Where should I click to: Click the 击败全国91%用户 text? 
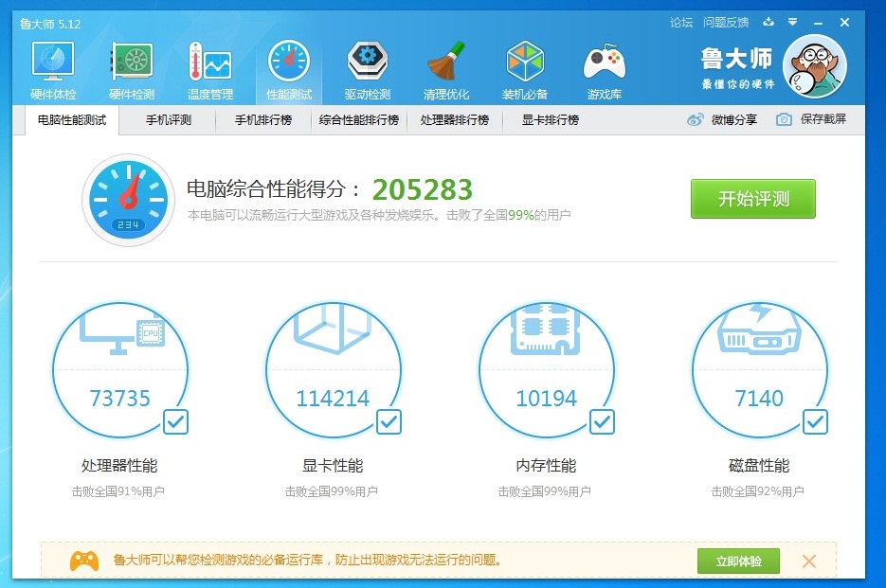click(118, 491)
